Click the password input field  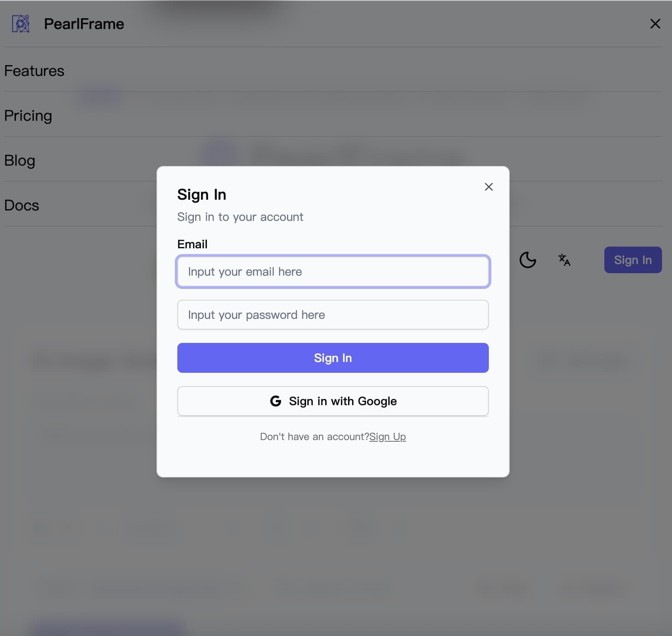pyautogui.click(x=333, y=315)
